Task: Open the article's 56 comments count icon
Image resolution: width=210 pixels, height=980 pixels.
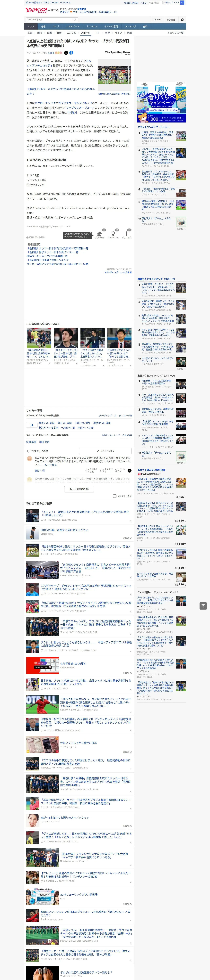Action: click(x=51, y=53)
